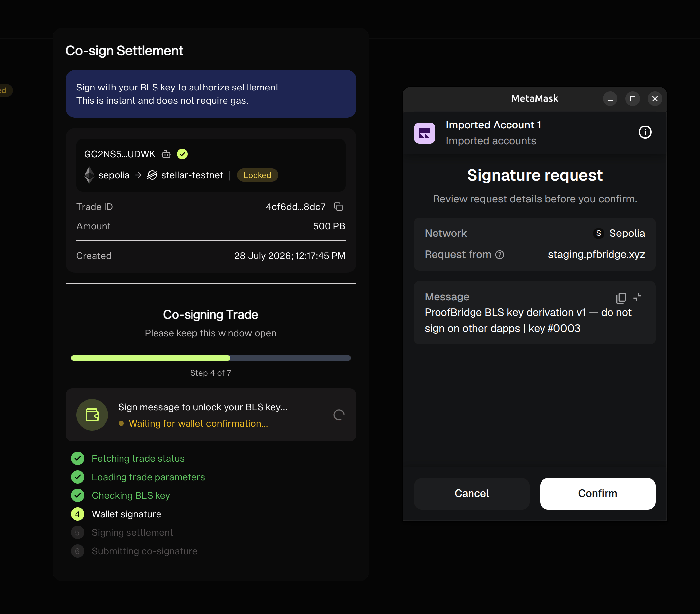Viewport: 700px width, 614px height.
Task: Click the GC2NS5...UDWK address text
Action: pos(120,154)
